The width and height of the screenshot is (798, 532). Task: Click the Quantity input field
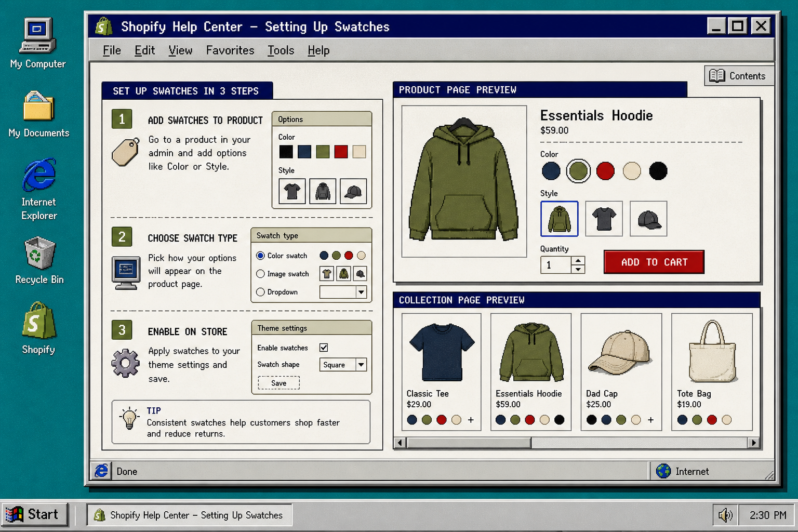click(x=556, y=265)
